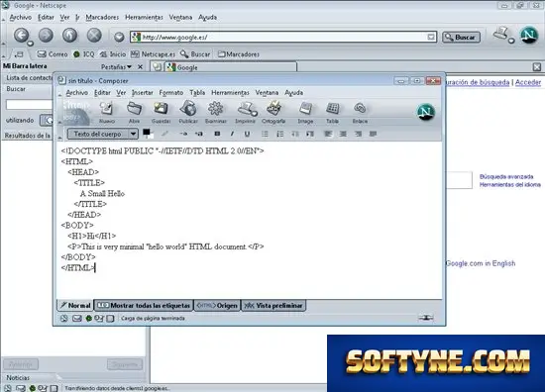Viewport: 545px width, 392px height.
Task: Insert a link with the Enlace icon
Action: (360, 112)
